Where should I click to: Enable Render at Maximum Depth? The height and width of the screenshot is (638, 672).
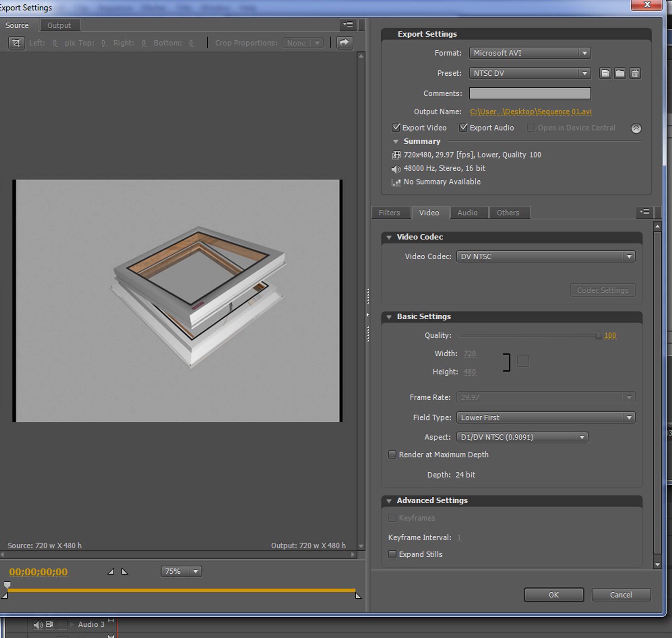coord(392,455)
